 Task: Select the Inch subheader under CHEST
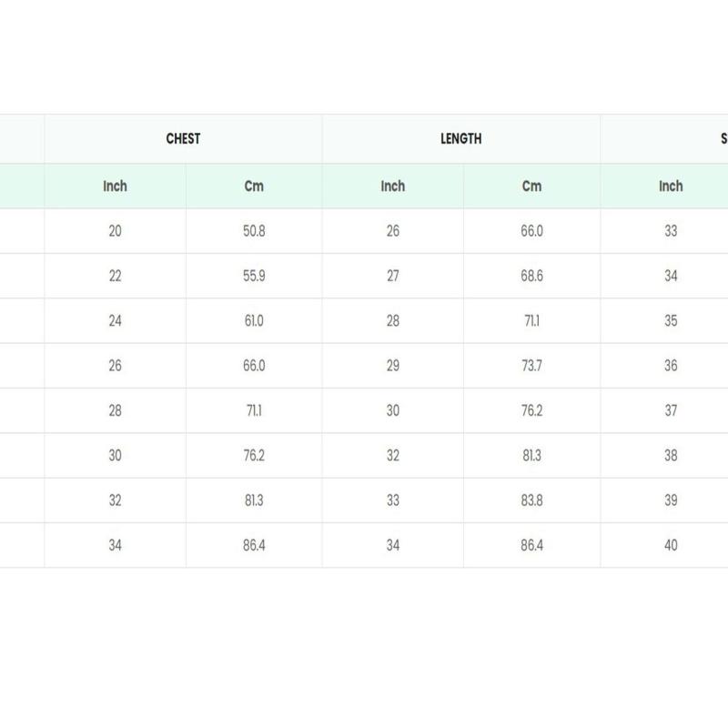[115, 186]
